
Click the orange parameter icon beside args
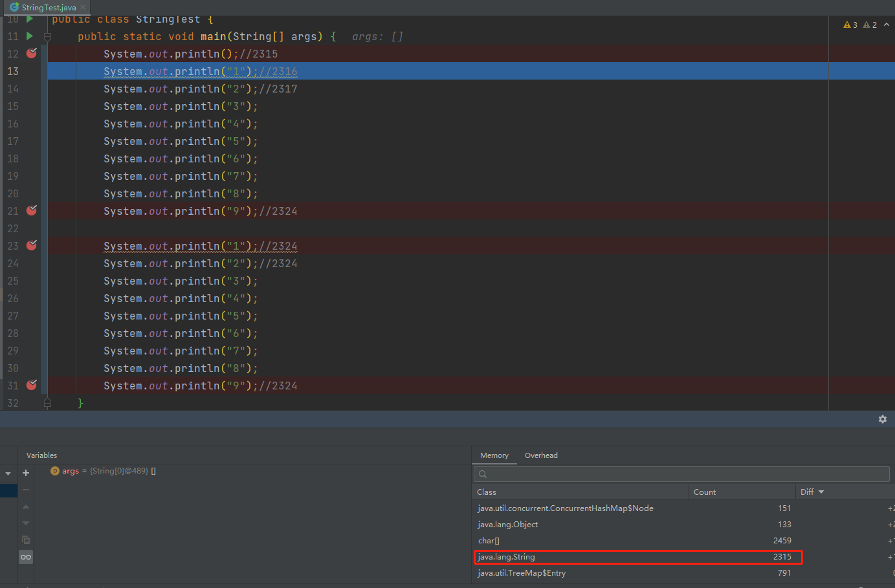(x=55, y=471)
